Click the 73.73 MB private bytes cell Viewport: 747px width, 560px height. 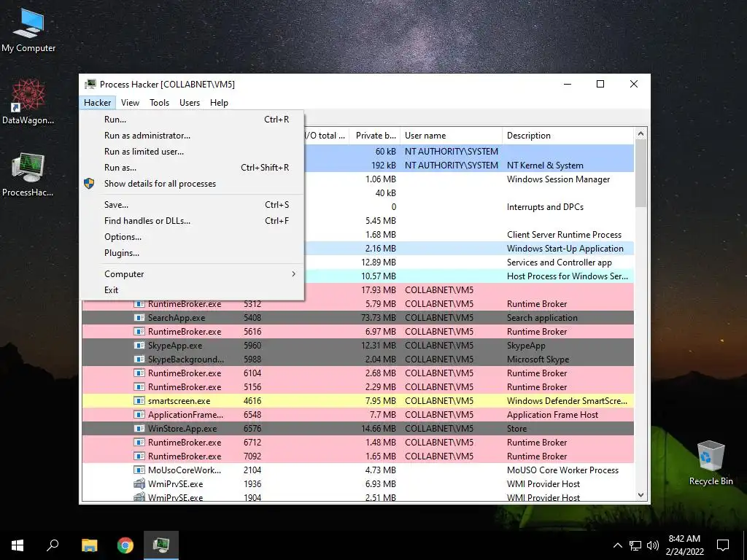click(379, 318)
